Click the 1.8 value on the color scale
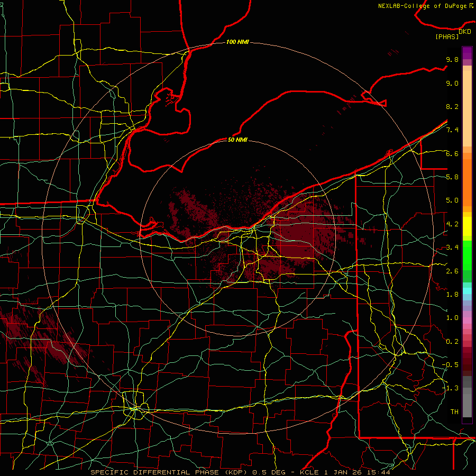Viewport: 476px width, 476px height. [452, 295]
